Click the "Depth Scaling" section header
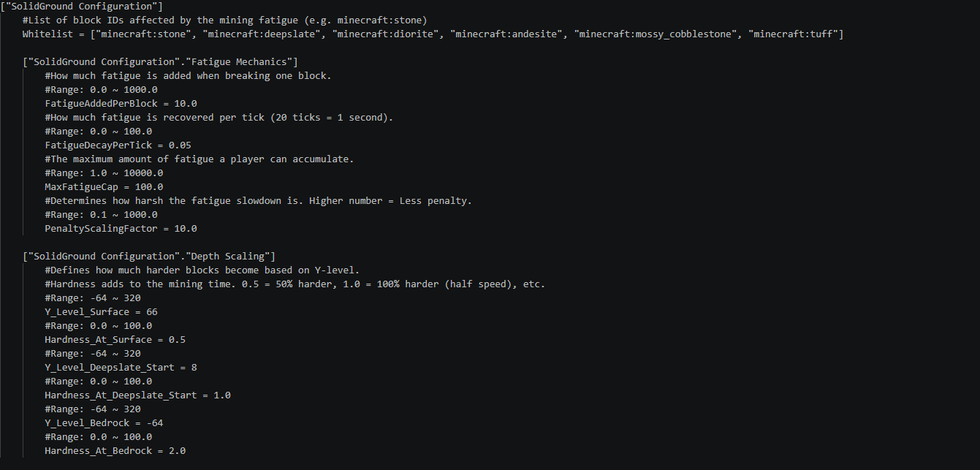This screenshot has width=980, height=470. point(149,257)
